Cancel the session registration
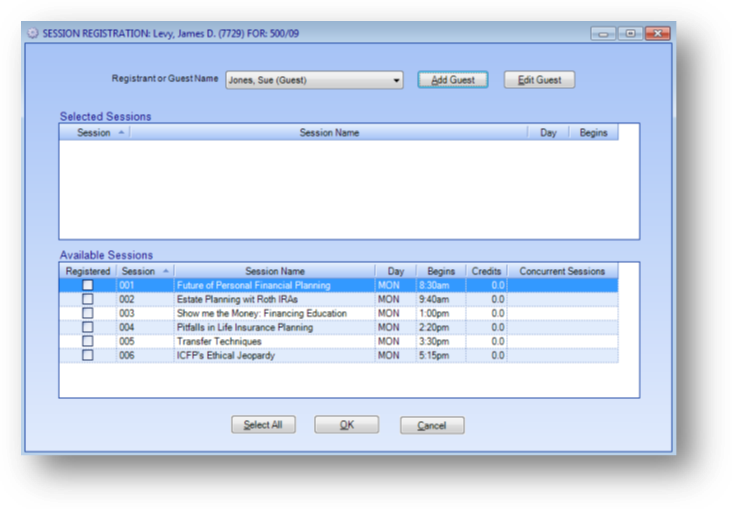 [x=432, y=425]
